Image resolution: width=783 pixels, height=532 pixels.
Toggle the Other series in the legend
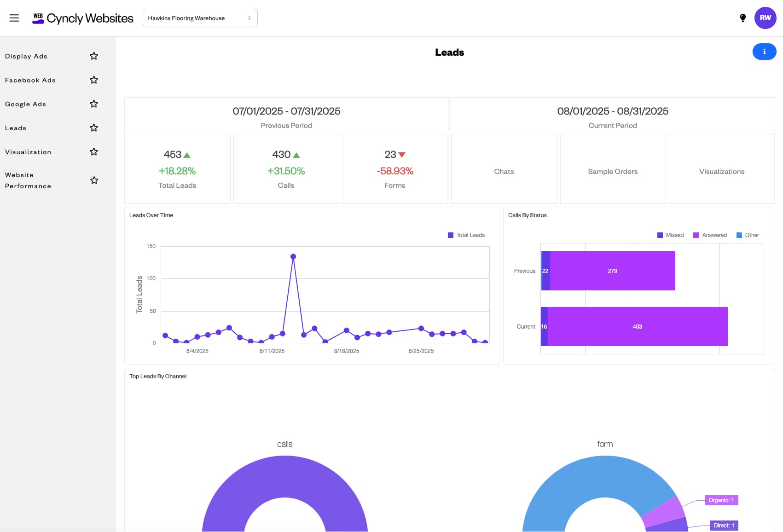(x=748, y=235)
